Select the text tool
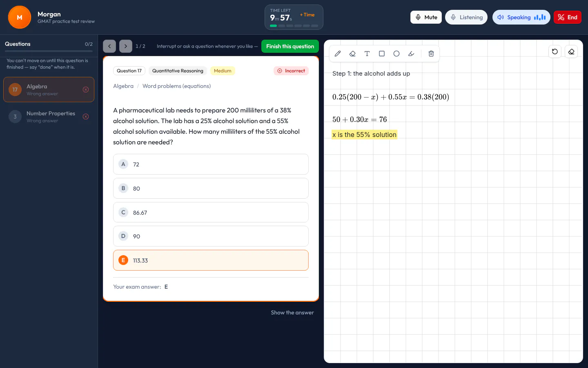The image size is (588, 368). point(367,54)
